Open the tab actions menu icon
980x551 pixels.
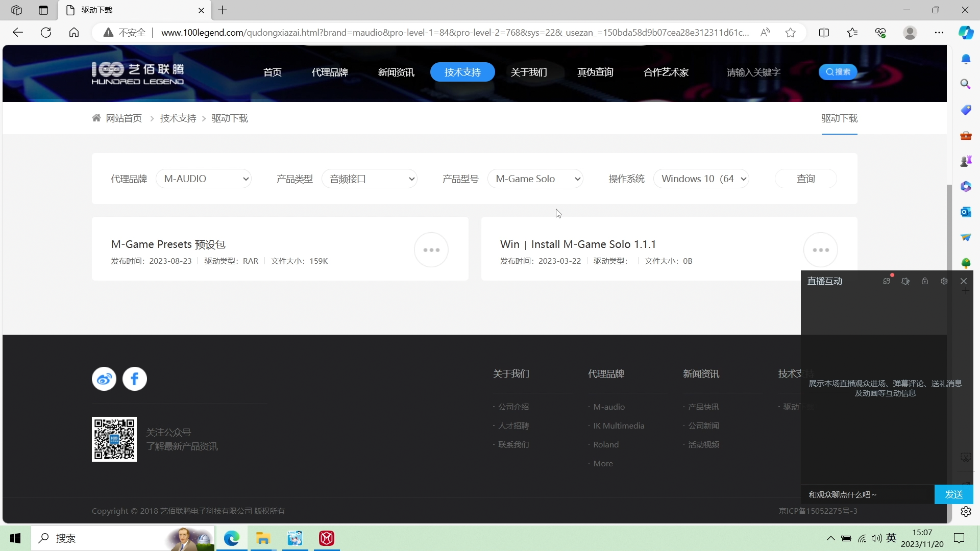[43, 10]
